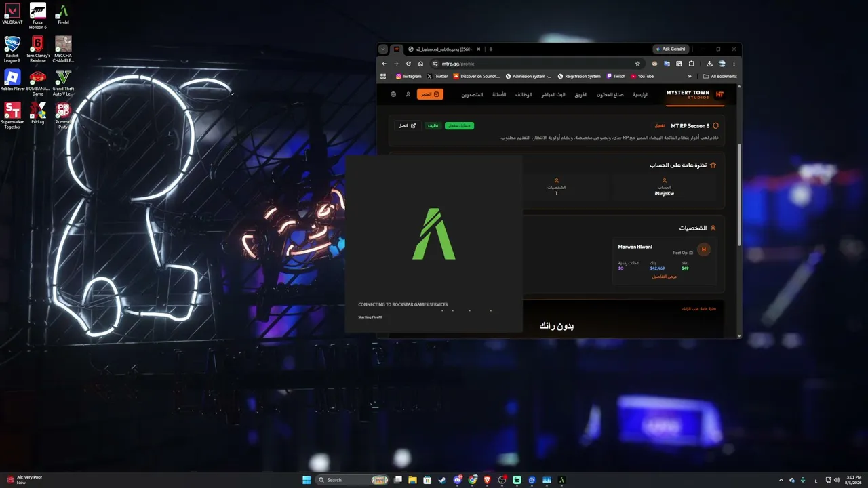
Task: Open the Instagram bookmark
Action: click(409, 77)
